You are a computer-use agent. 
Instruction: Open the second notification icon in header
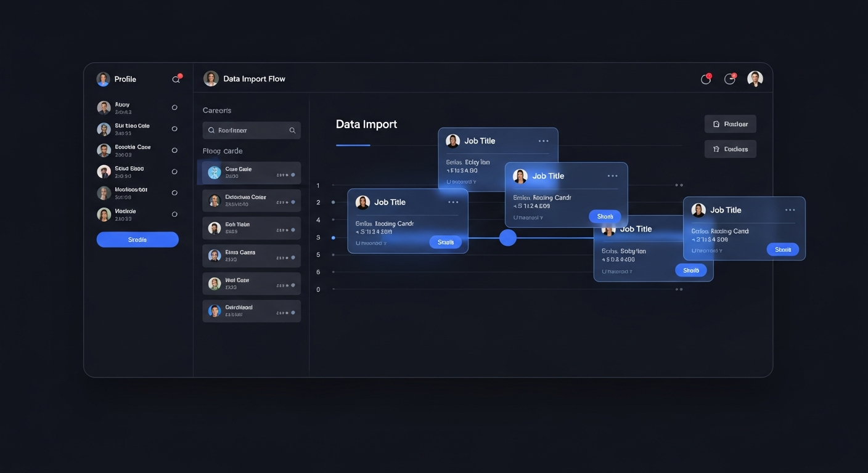tap(730, 79)
